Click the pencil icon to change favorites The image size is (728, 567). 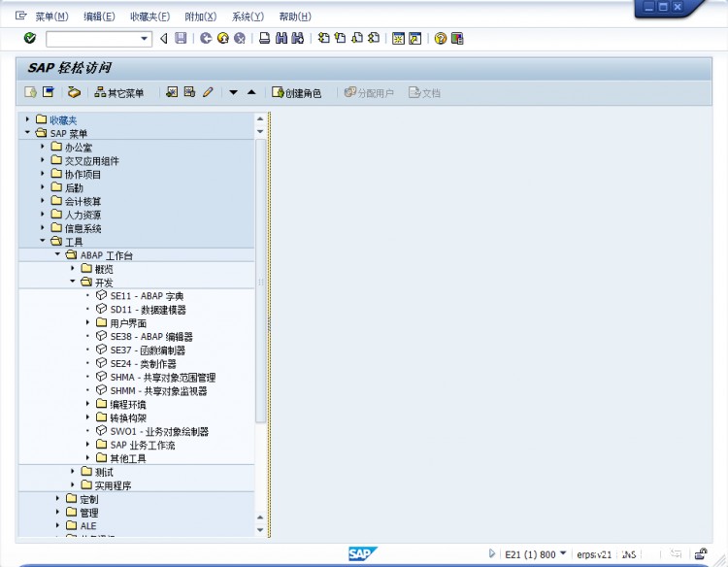coord(208,93)
